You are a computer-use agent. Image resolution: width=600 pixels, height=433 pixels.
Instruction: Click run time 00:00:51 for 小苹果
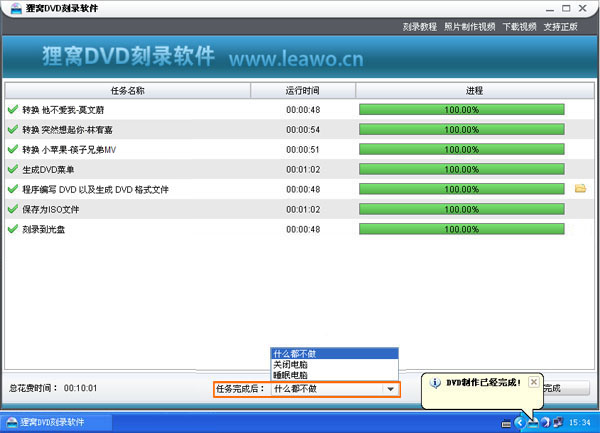tap(303, 150)
